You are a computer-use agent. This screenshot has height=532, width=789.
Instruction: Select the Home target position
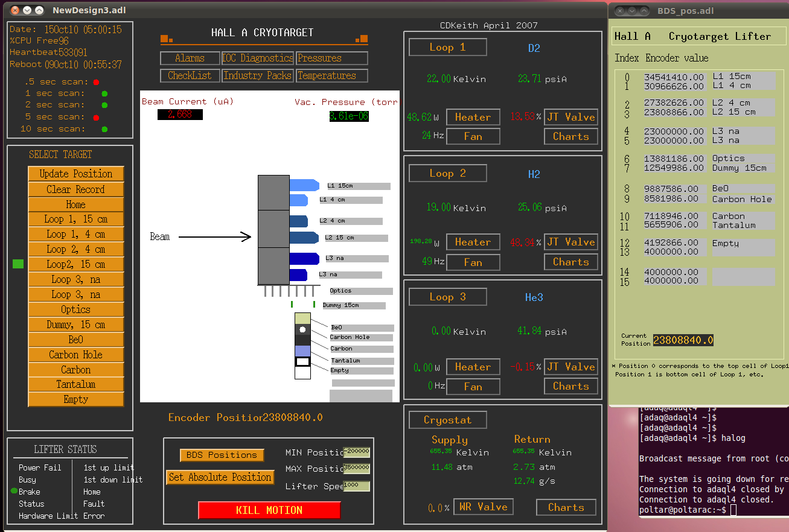pyautogui.click(x=76, y=204)
